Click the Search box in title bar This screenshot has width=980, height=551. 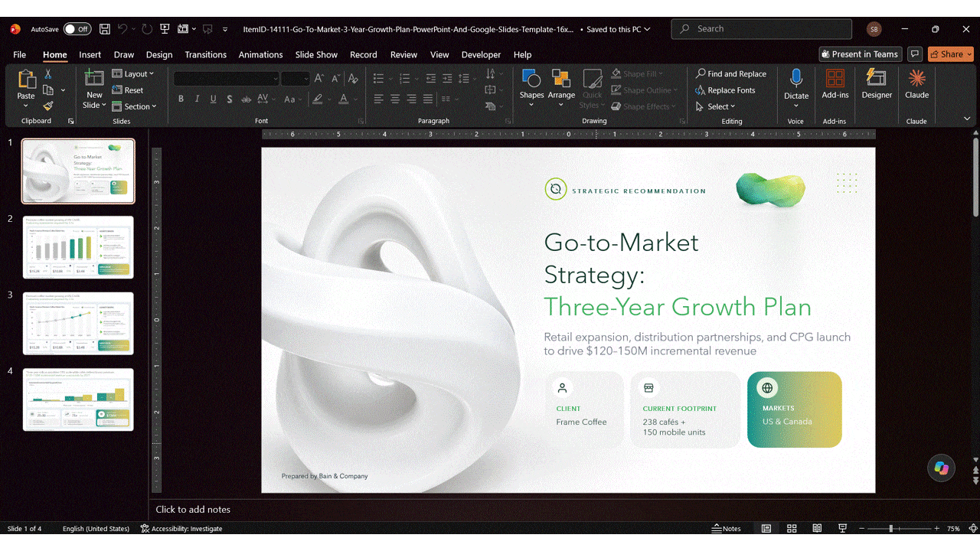point(762,29)
